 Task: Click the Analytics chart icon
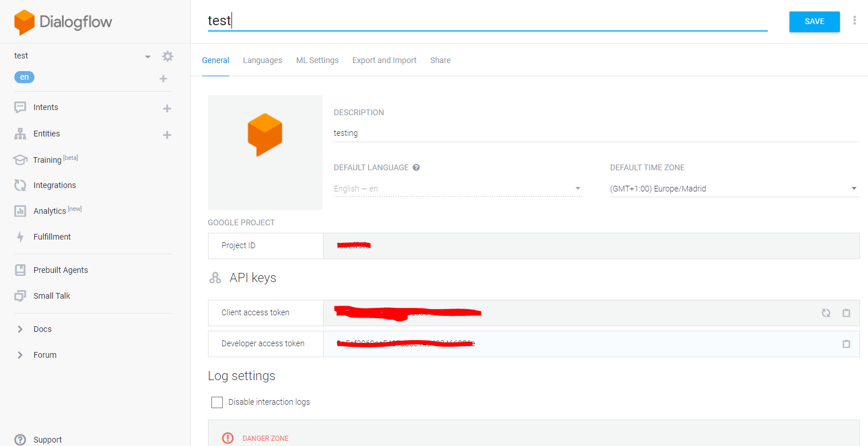[x=20, y=211]
